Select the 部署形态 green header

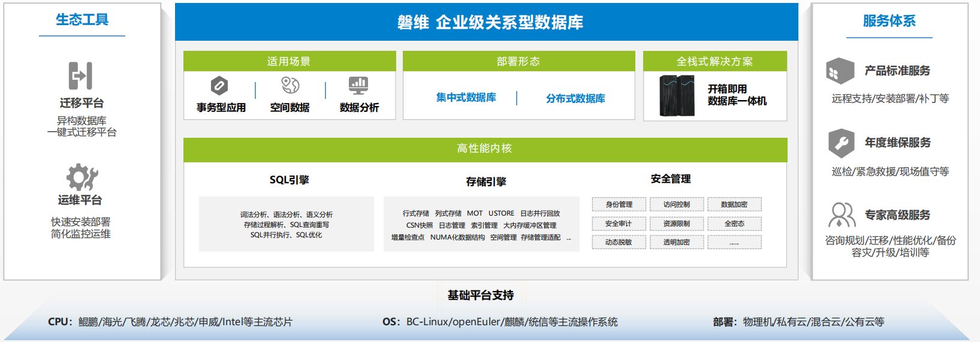tap(518, 61)
